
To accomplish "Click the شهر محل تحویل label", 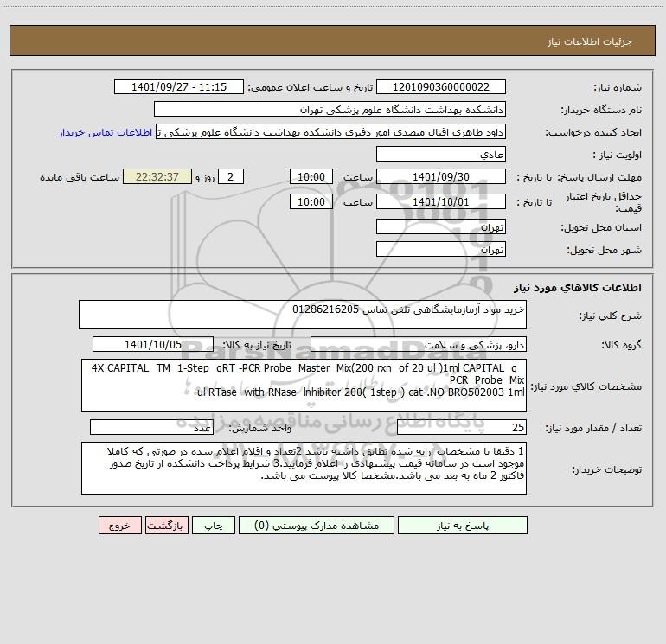I will pos(604,250).
